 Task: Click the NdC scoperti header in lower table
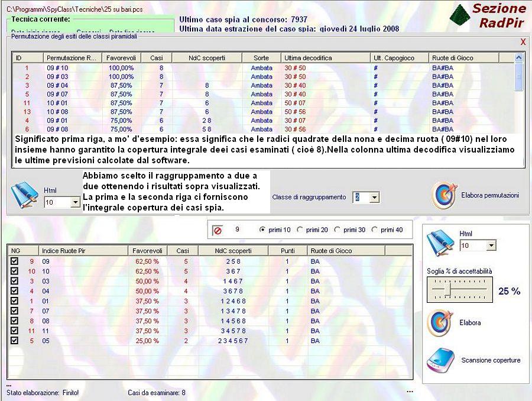(x=233, y=251)
